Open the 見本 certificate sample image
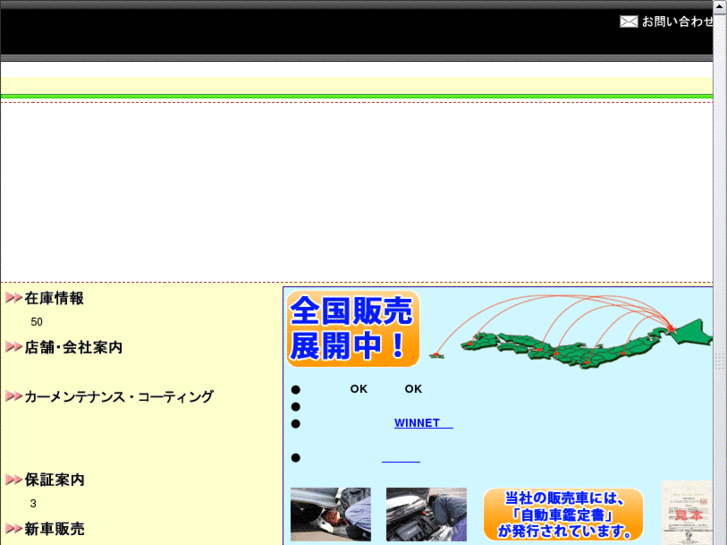The width and height of the screenshot is (727, 545). 687,513
